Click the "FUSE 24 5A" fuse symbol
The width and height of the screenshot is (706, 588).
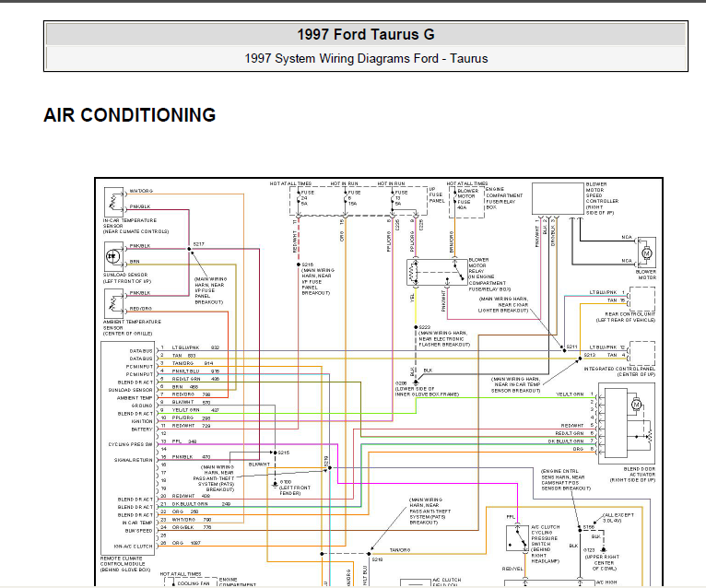click(299, 198)
